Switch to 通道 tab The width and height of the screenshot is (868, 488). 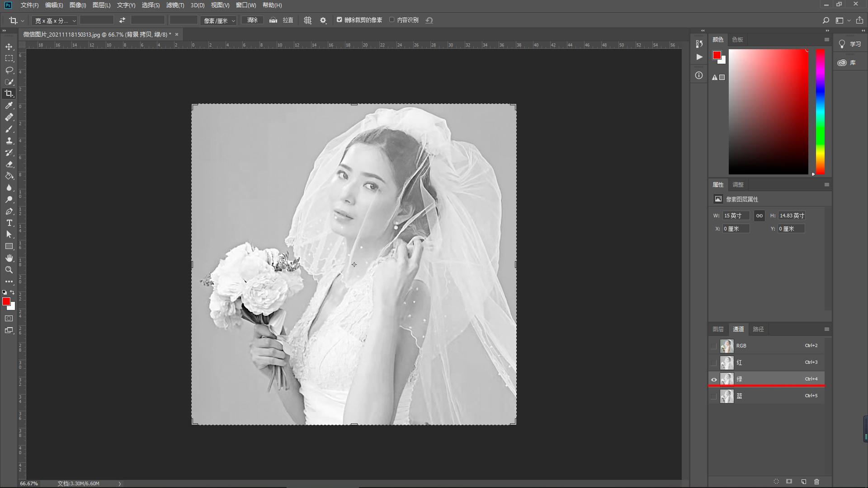[737, 329]
